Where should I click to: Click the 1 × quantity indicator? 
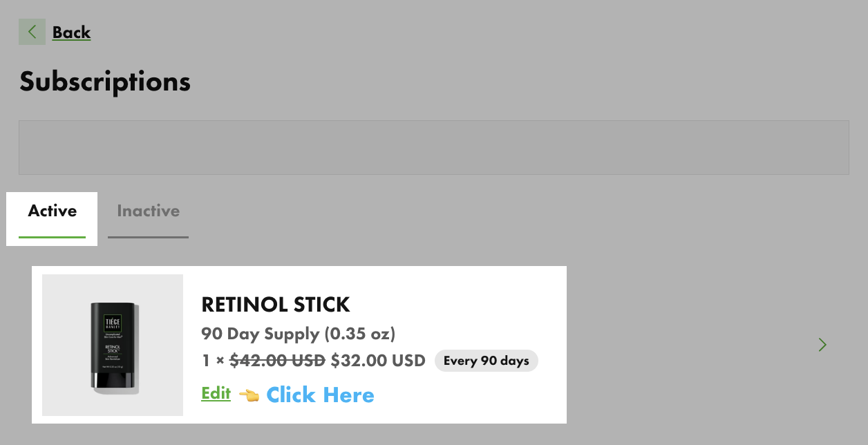213,361
